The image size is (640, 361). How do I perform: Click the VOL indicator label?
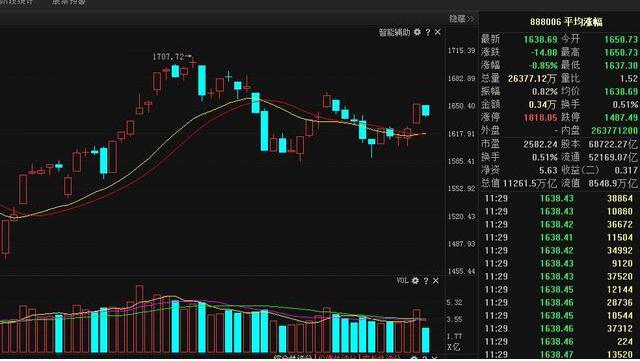402,281
